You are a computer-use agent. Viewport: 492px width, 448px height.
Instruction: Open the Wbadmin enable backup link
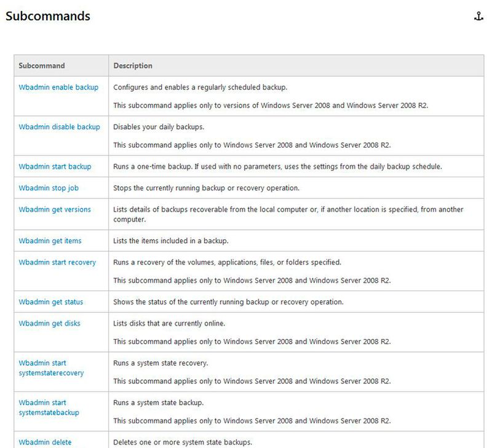(x=58, y=87)
